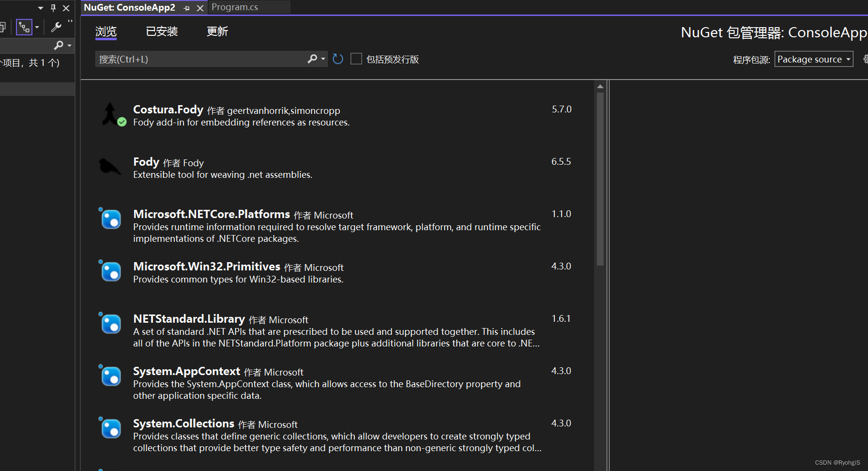
Task: Click Microsoft.NETCore.Platforms version 1.1.0
Action: 561,214
